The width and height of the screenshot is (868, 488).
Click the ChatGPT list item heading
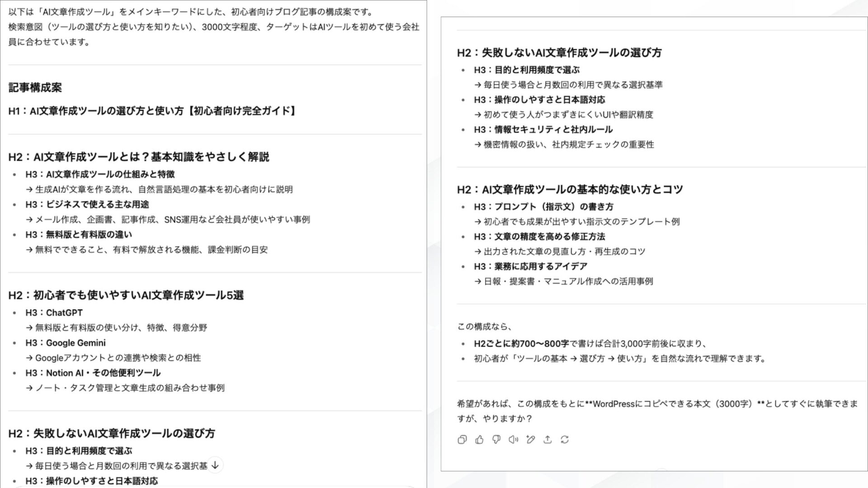click(61, 312)
